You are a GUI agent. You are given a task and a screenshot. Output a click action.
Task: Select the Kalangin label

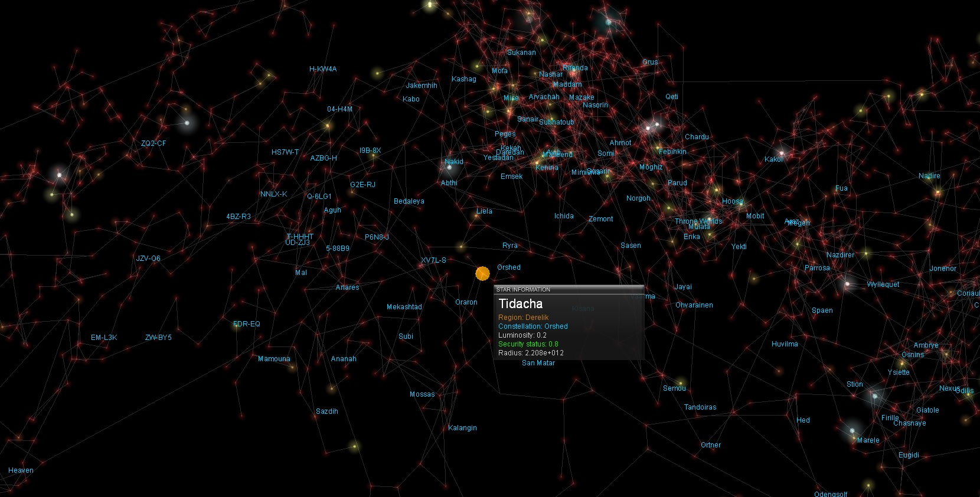462,428
